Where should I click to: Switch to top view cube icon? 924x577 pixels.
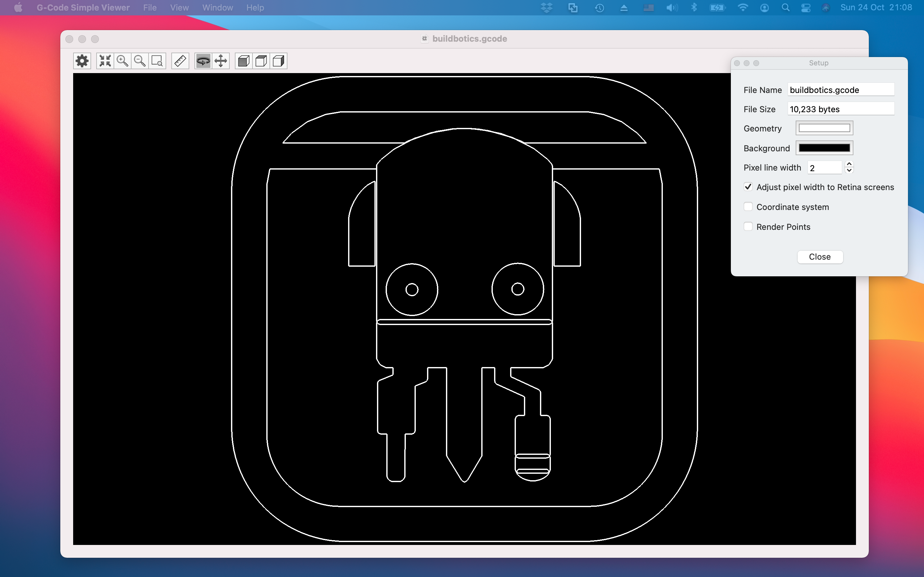[261, 61]
